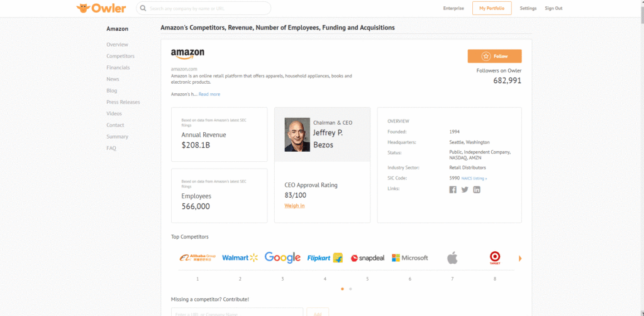Open Amazon's LinkedIn link icon

click(477, 189)
